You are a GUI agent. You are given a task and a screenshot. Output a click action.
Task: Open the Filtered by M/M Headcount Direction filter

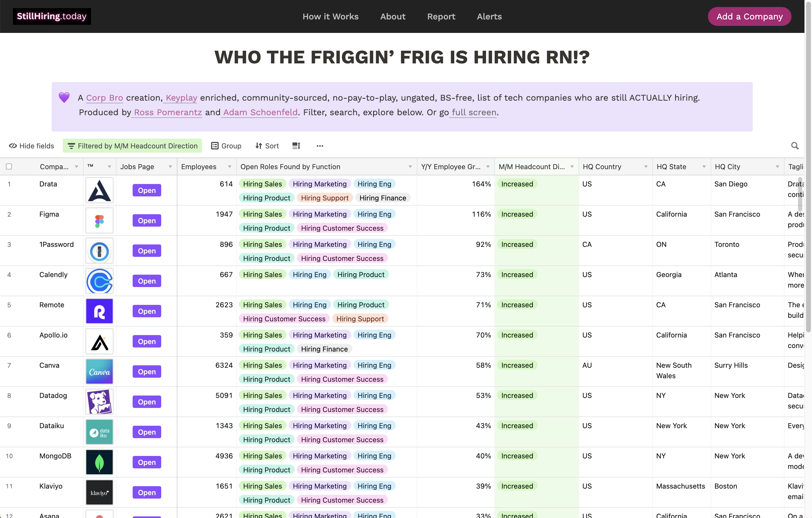[132, 146]
